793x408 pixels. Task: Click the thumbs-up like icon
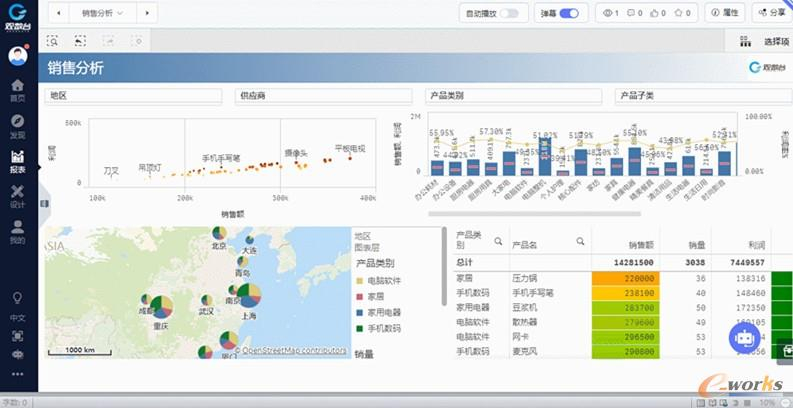(656, 13)
